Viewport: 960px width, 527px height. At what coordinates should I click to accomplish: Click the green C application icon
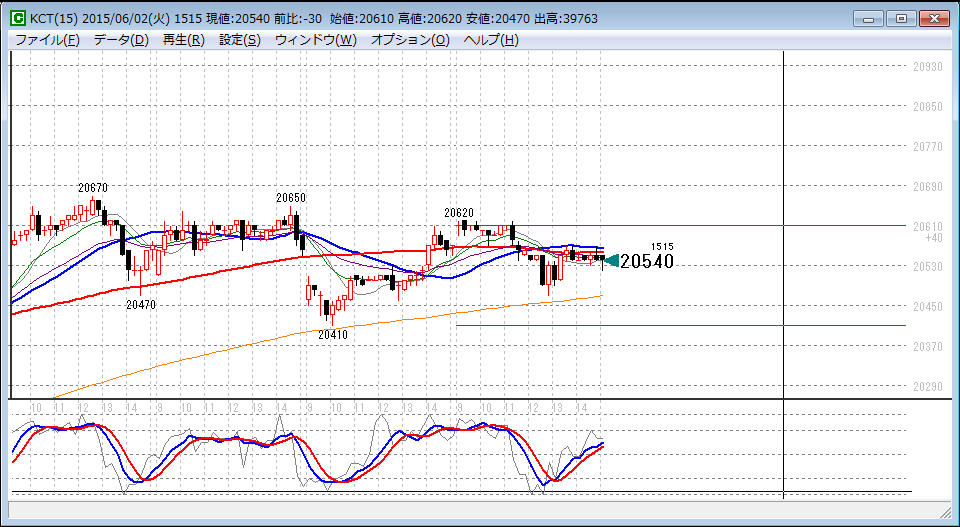pyautogui.click(x=19, y=19)
